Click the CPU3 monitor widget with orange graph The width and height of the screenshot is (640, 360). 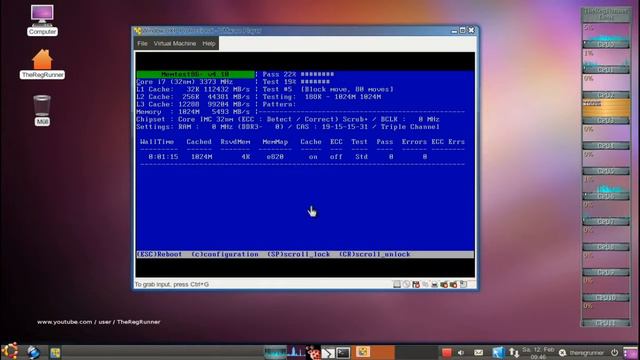pos(606,112)
